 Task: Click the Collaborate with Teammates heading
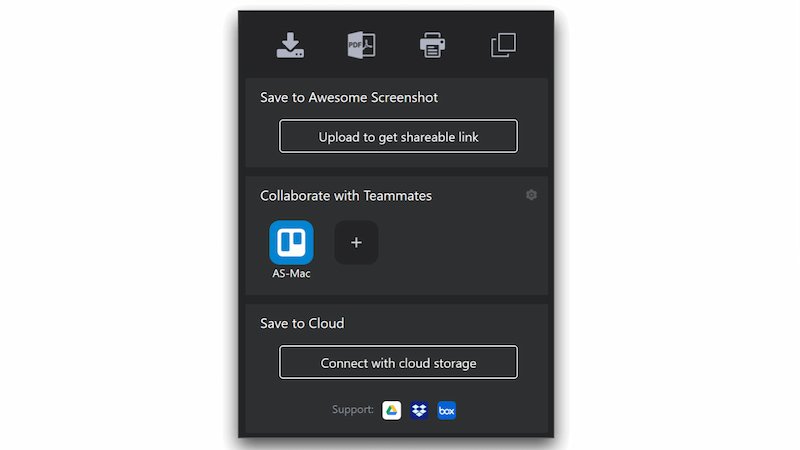pyautogui.click(x=346, y=196)
